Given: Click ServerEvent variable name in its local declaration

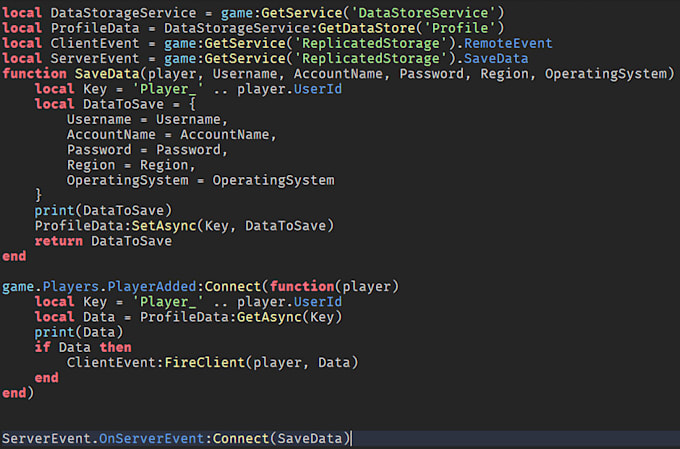Looking at the screenshot, I should pos(95,59).
